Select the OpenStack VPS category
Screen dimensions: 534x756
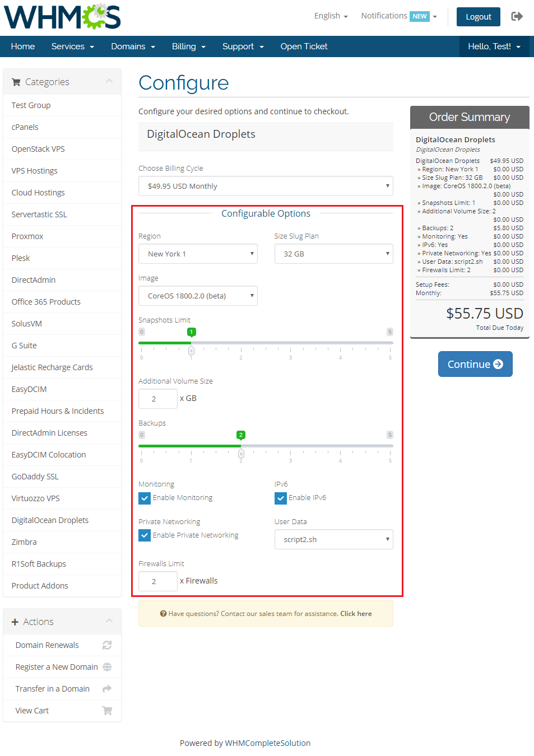point(62,149)
